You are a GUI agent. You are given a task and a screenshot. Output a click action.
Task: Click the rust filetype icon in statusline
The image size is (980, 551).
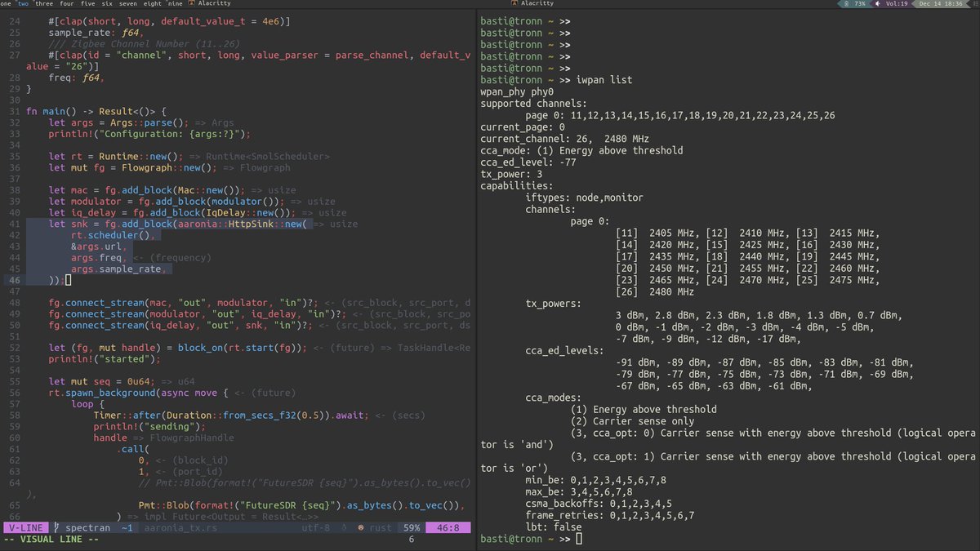[x=361, y=528]
